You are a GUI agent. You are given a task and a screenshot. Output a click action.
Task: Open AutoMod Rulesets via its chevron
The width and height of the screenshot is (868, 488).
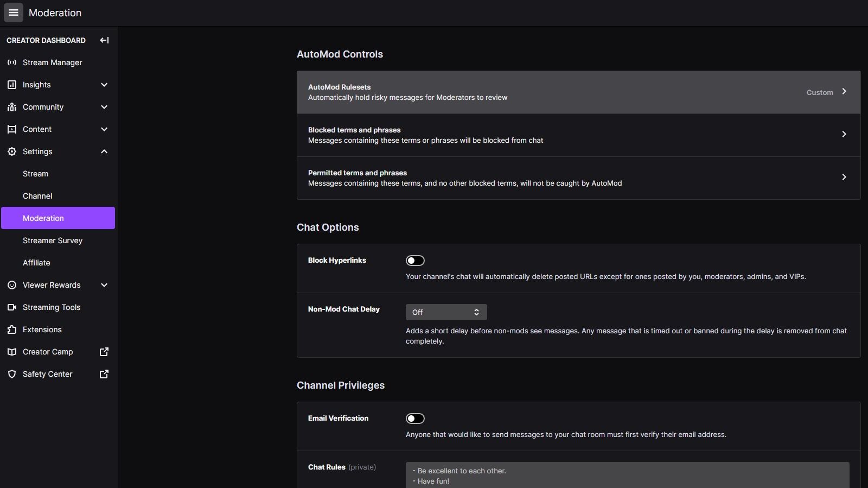tap(844, 92)
